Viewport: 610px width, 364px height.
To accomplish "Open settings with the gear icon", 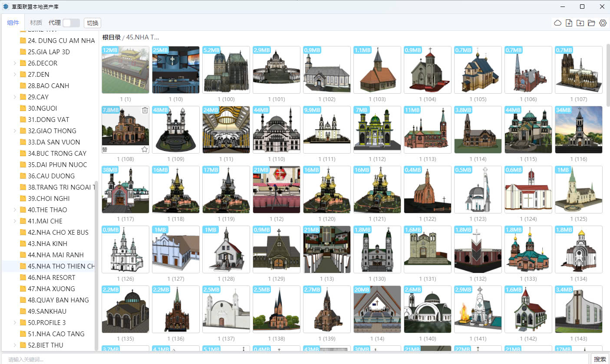I will click(603, 23).
